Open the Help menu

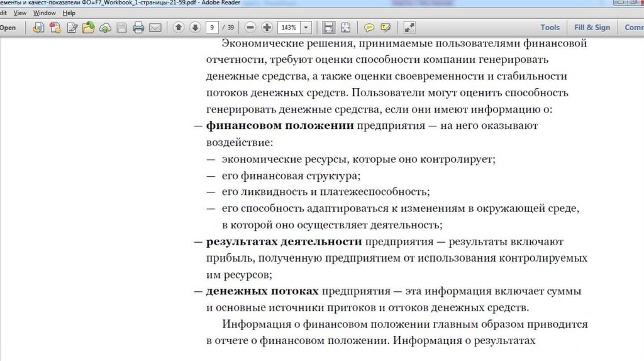(x=69, y=13)
